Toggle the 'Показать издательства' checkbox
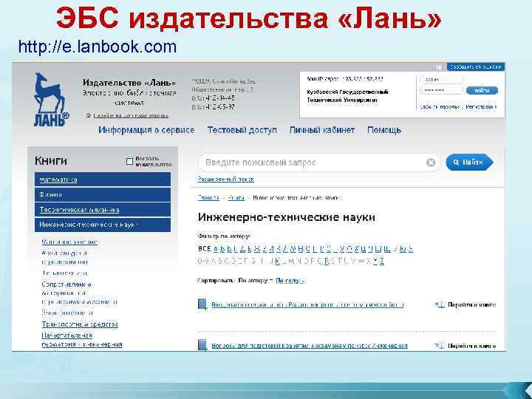532x399 pixels. (129, 161)
